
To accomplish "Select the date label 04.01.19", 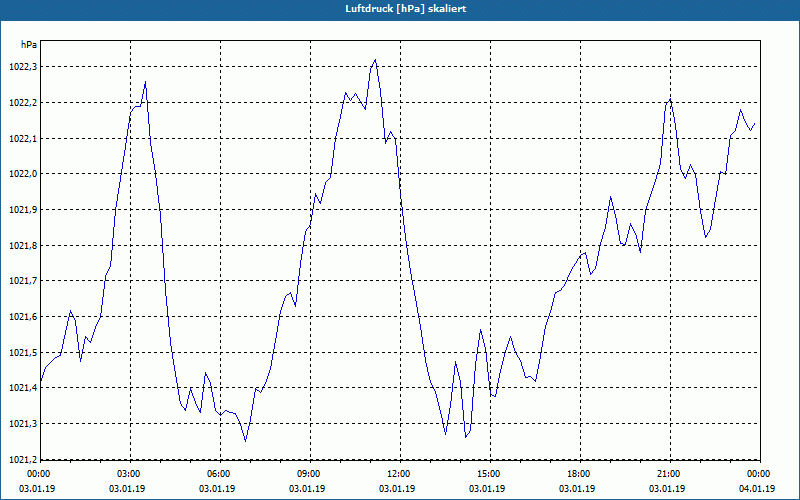I will [758, 489].
